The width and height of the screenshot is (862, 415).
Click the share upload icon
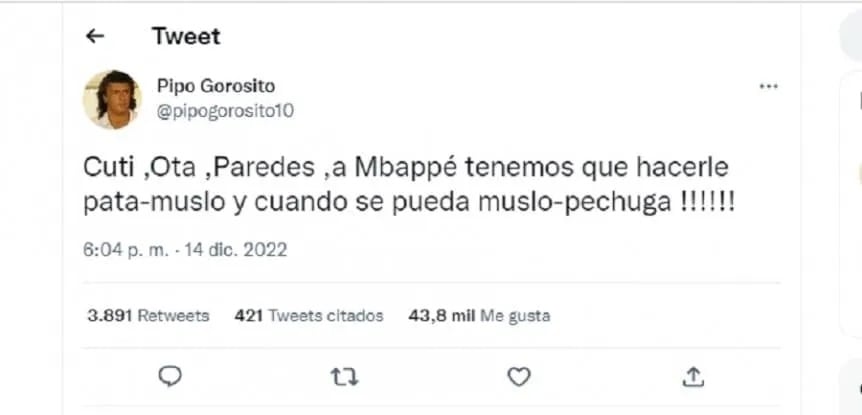click(x=693, y=377)
